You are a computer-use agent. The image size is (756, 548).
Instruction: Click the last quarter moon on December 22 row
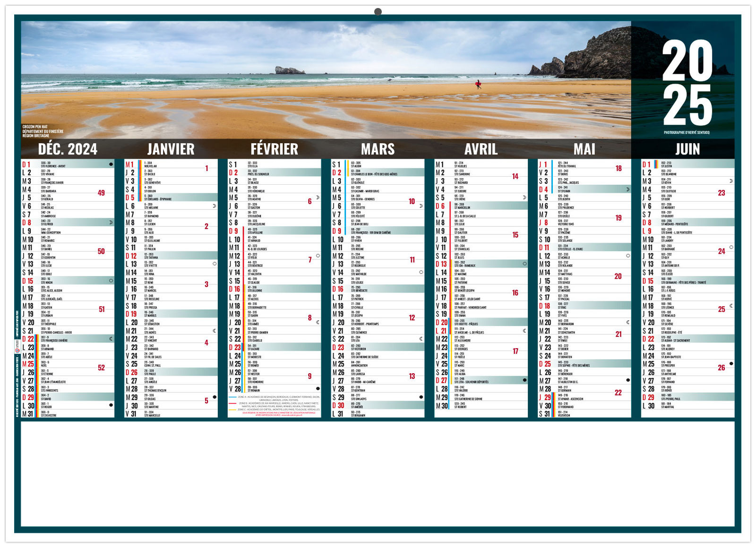pos(111,339)
